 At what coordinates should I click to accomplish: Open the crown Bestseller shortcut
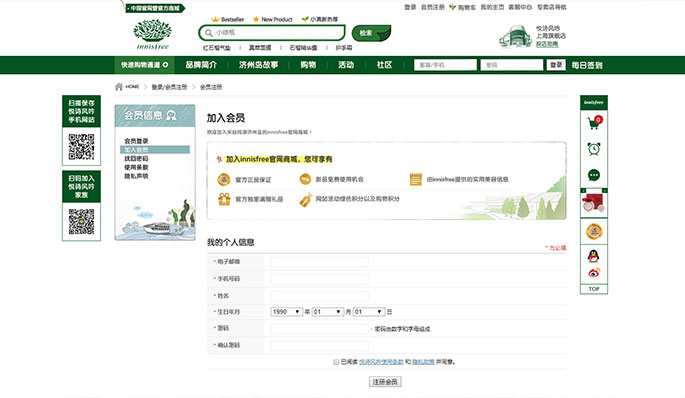[x=228, y=19]
